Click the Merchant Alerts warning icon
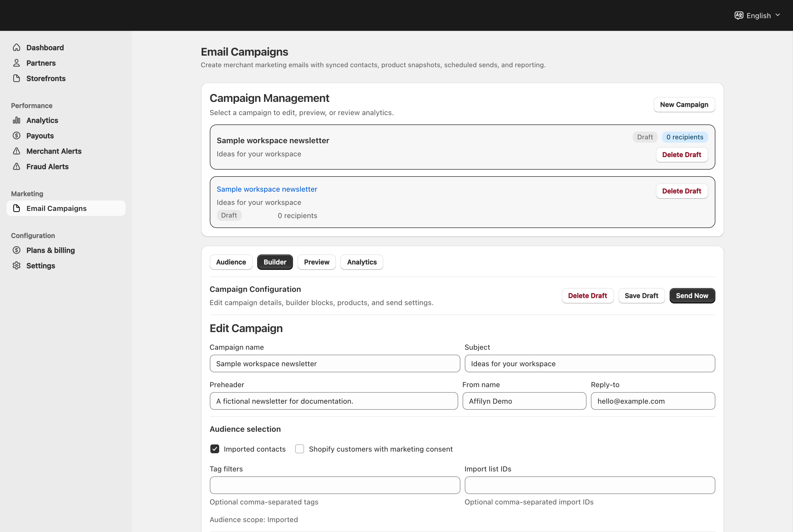 [16, 151]
